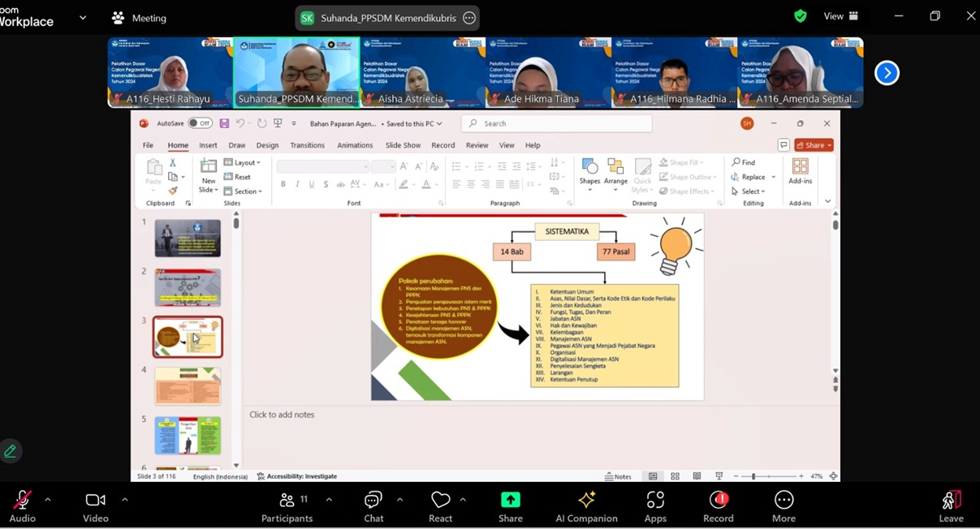Click the View button in Zoom
This screenshot has height=529, width=980.
841,16
